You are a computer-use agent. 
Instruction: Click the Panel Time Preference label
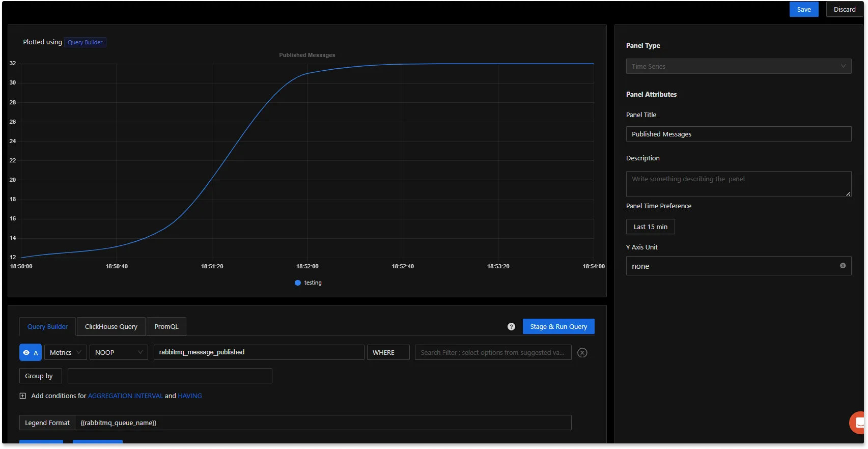[x=659, y=206]
